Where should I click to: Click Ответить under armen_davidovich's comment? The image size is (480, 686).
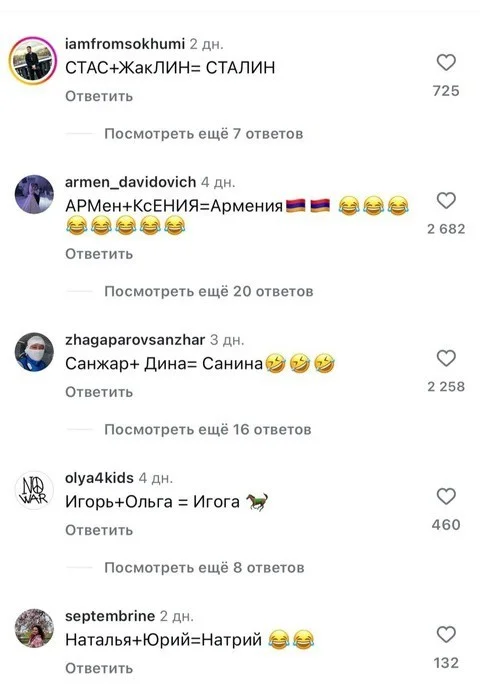[99, 253]
